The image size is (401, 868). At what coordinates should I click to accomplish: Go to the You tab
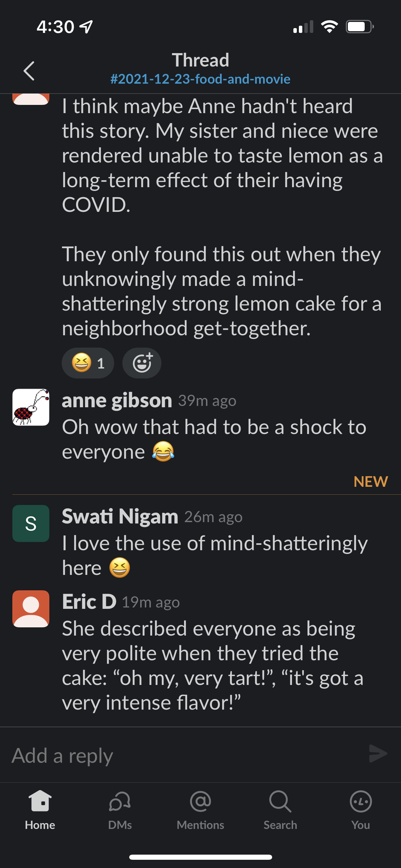(x=361, y=810)
